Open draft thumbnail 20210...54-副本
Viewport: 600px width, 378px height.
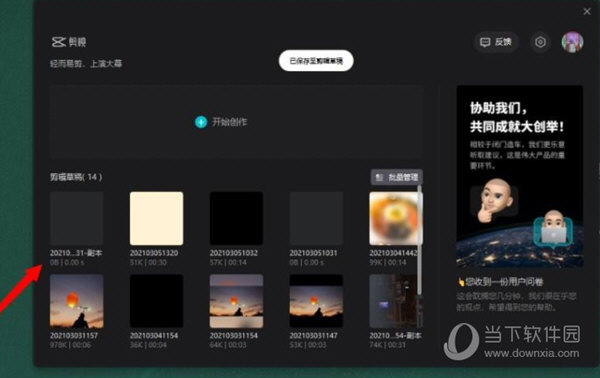pos(395,301)
